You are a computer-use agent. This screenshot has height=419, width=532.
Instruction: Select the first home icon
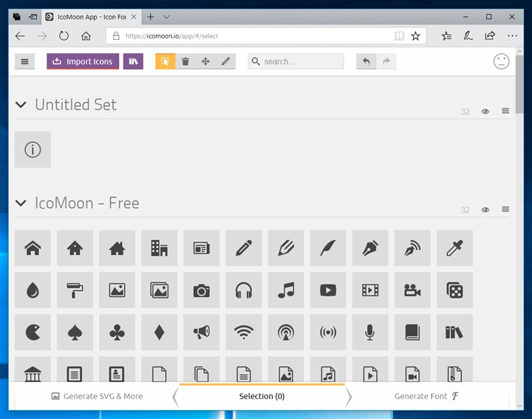33,248
